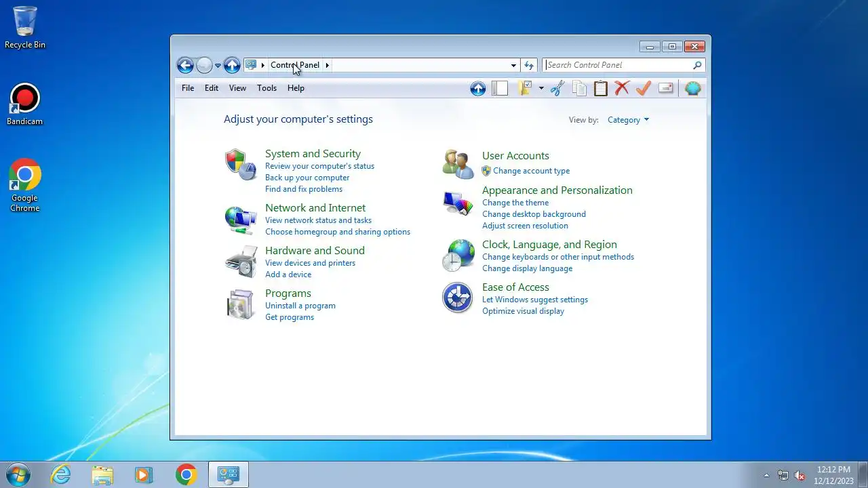Click the scissors Cut icon
Viewport: 868px width, 488px height.
(x=557, y=88)
